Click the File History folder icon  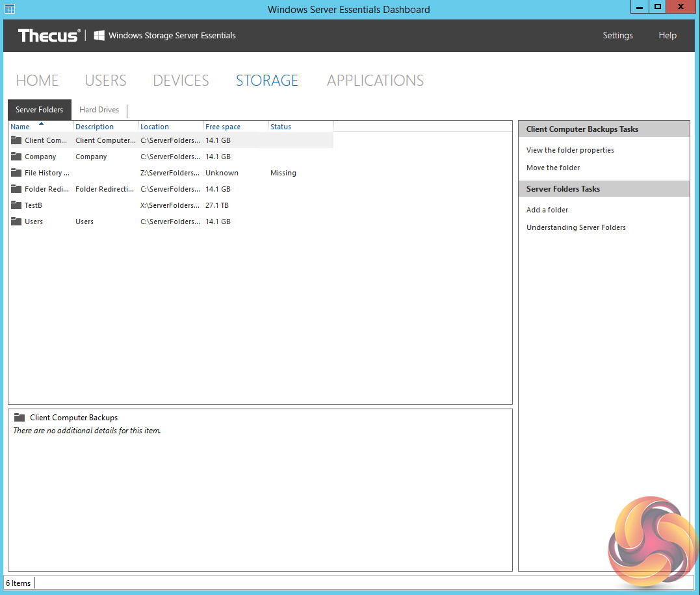tap(16, 173)
